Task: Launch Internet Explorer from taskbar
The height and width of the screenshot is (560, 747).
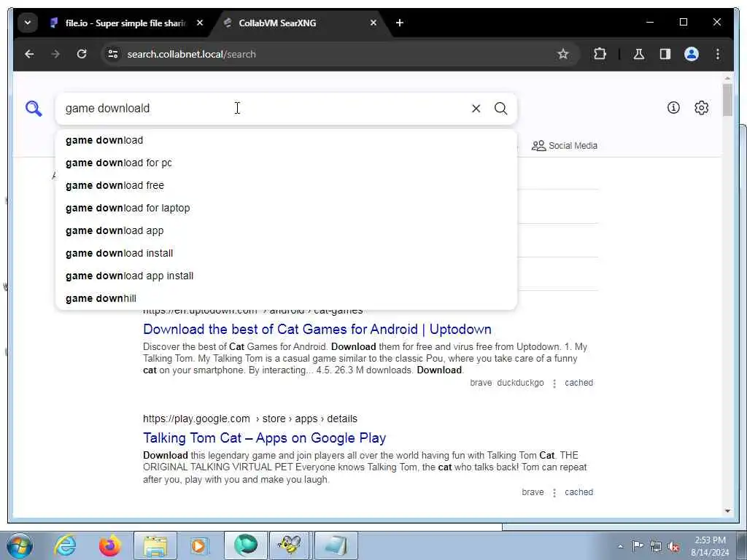Action: [65, 545]
